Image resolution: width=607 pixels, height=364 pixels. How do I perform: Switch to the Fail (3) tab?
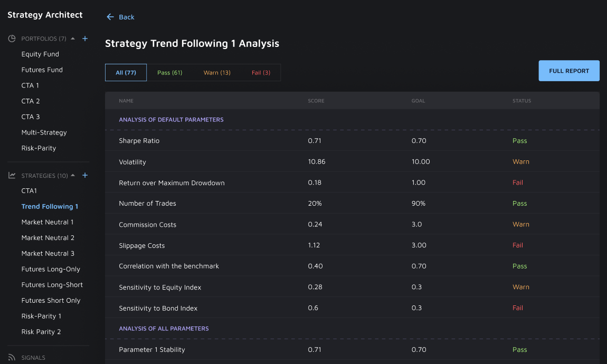click(261, 72)
